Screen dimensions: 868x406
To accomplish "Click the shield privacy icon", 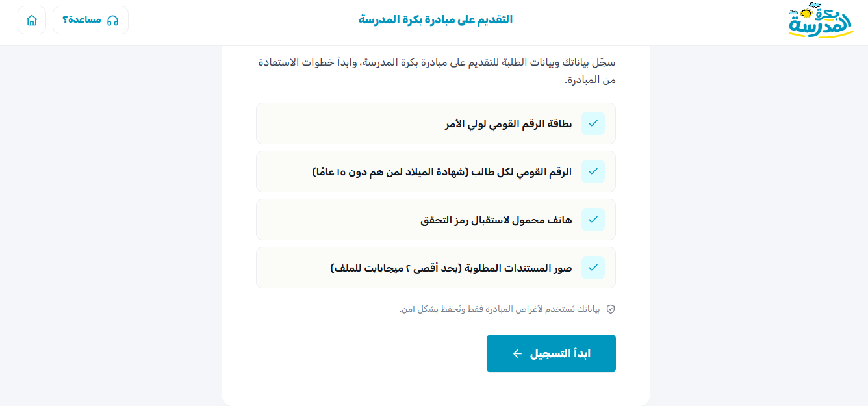I will pos(611,309).
